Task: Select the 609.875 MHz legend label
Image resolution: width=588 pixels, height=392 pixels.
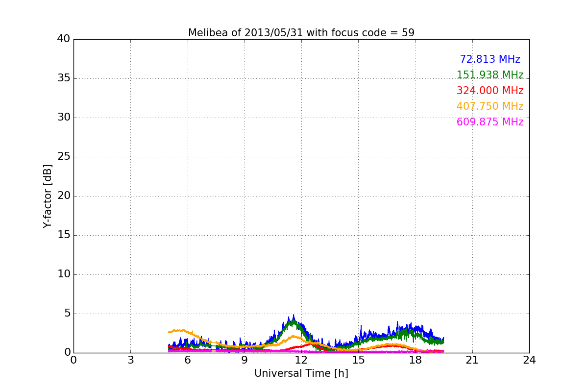Action: tap(490, 122)
